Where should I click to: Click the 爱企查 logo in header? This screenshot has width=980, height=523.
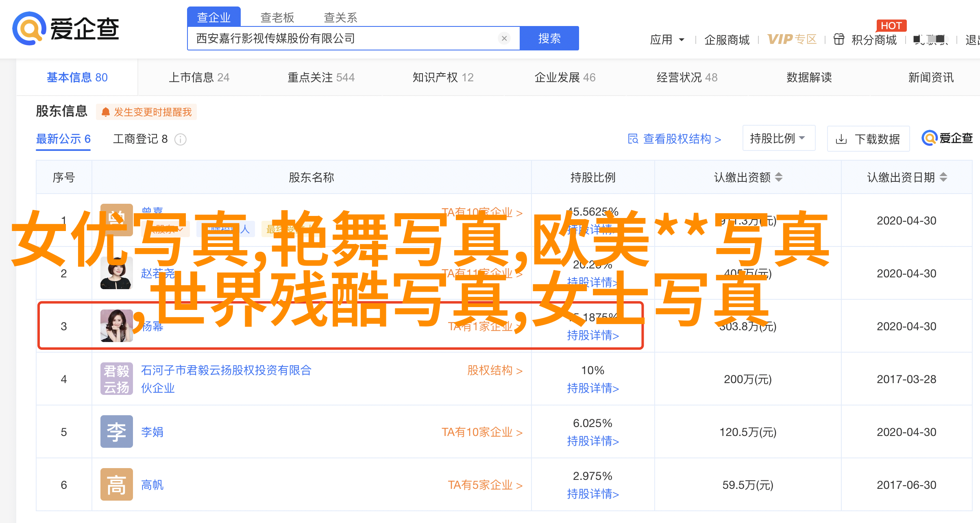pos(66,28)
